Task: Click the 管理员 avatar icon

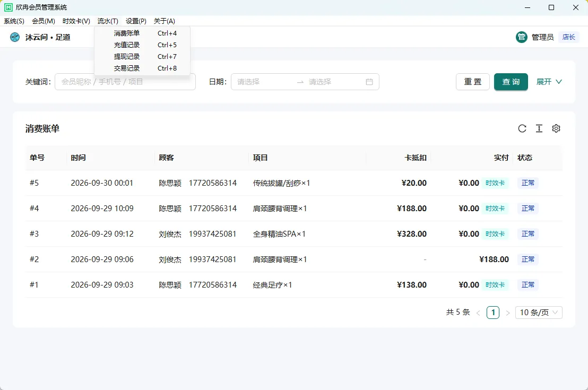Action: tap(522, 37)
